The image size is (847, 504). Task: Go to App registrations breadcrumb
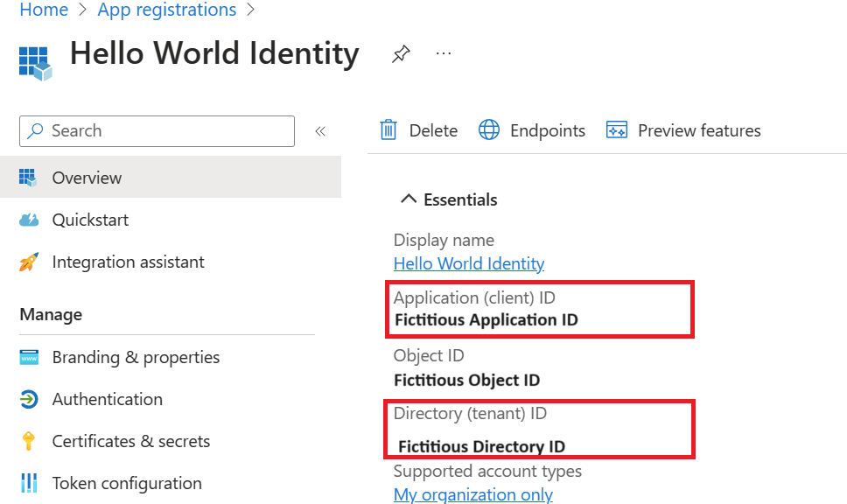(167, 9)
